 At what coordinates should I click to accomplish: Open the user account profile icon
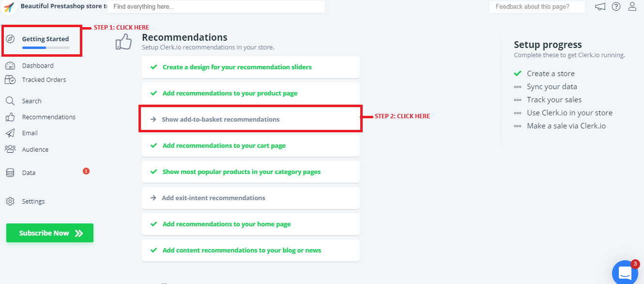click(x=632, y=7)
